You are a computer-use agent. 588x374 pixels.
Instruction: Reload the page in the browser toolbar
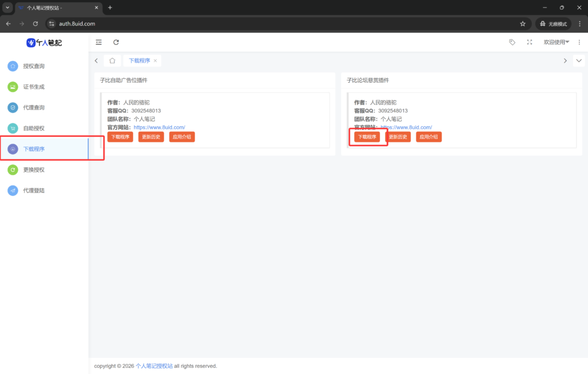[35, 24]
